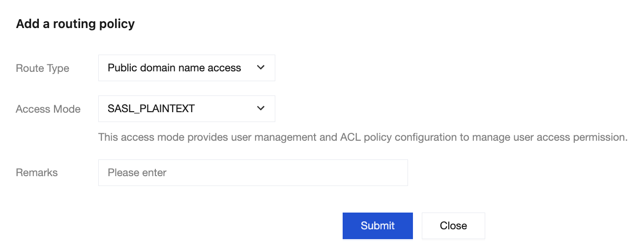Screen dimensions: 644x247
Task: Dismiss the dialog with the white Close button
Action: (453, 226)
